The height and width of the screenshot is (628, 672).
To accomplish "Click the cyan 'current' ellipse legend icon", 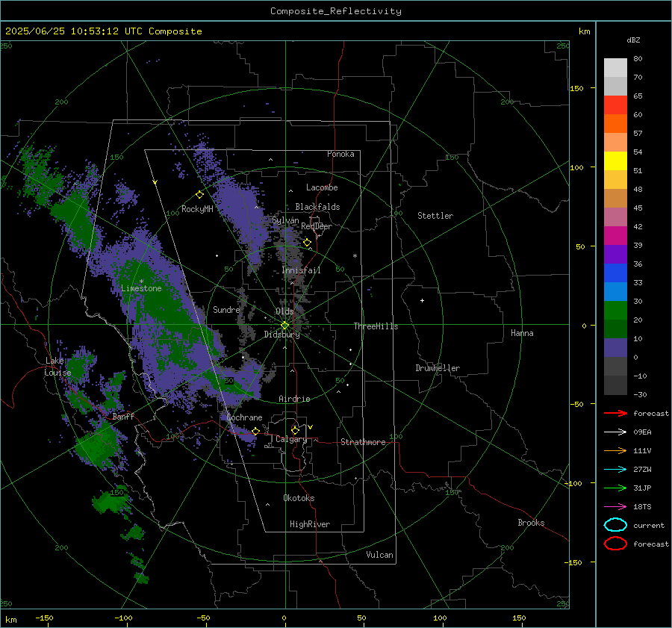I will click(615, 525).
